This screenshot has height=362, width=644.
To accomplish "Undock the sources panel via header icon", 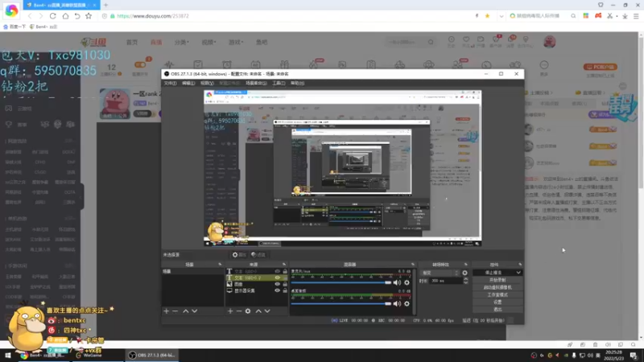I will [284, 265].
